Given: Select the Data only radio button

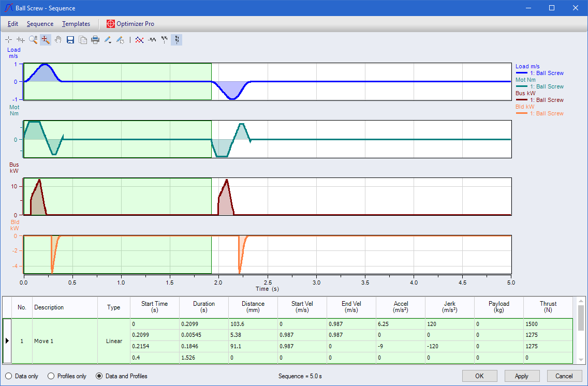Looking at the screenshot, I should click(x=9, y=376).
